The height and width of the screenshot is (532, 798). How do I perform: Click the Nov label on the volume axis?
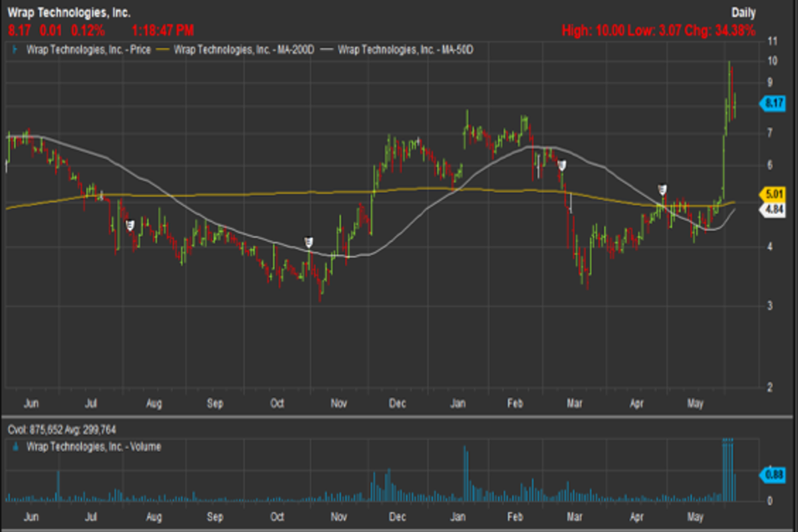(339, 516)
